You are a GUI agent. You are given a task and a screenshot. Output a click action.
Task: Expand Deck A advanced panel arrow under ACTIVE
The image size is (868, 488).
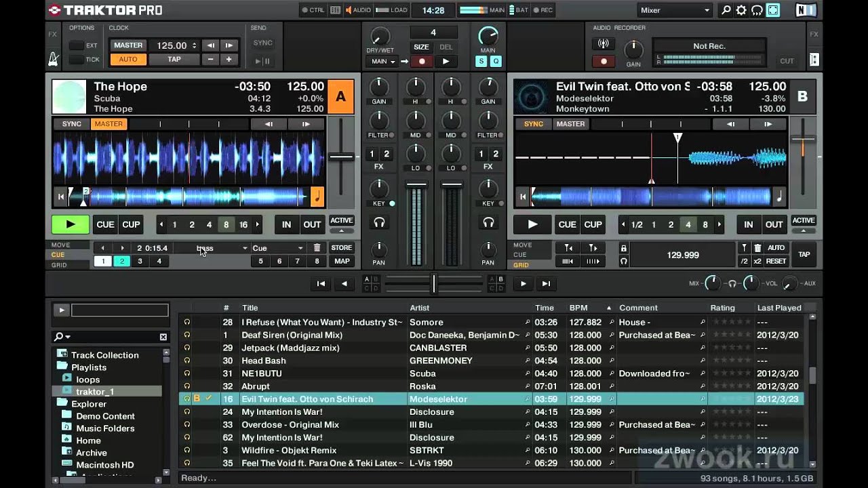tap(342, 231)
